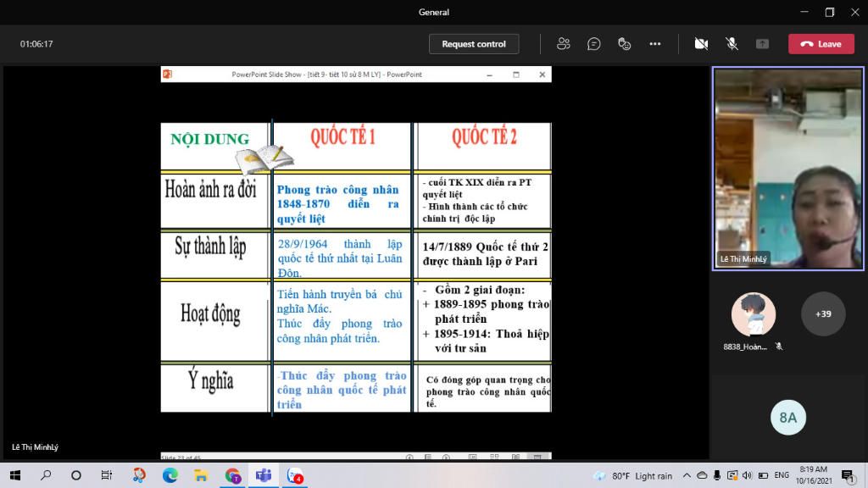Open the participants panel in Teams
This screenshot has height=488, width=868.
564,44
